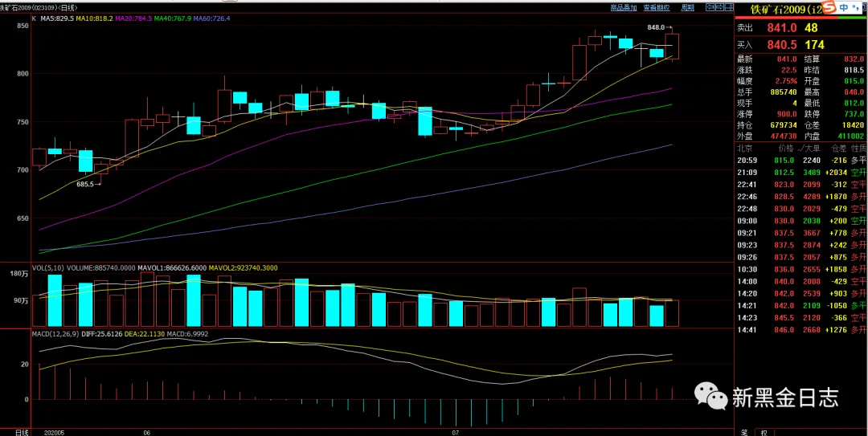This screenshot has height=436, width=868.
Task: Toggle Sogou punctuation mode icon
Action: pos(855,7)
